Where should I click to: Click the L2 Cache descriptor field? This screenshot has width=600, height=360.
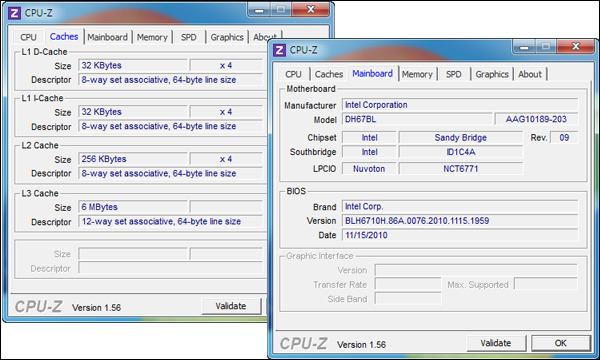click(x=172, y=173)
